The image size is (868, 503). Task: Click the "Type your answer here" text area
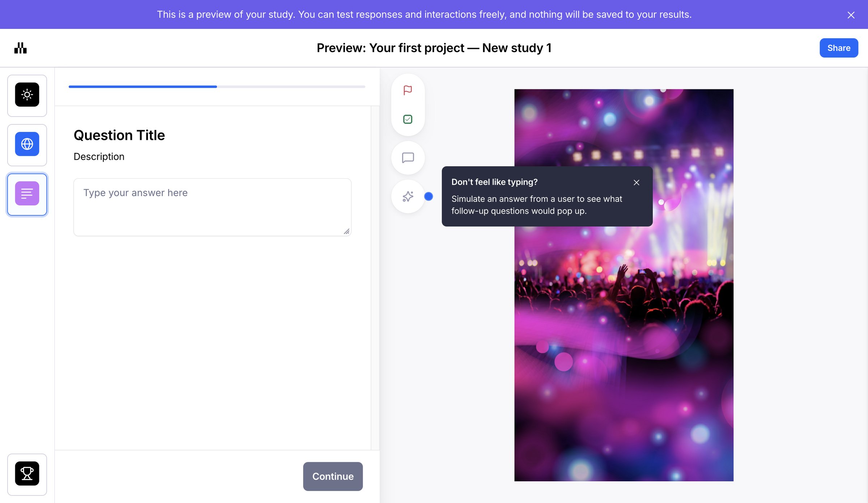tap(212, 207)
